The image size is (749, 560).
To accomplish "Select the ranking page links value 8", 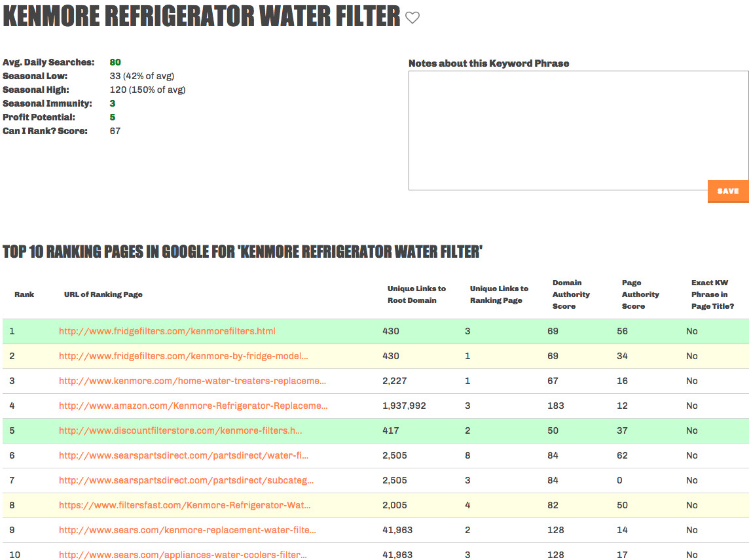I will point(467,455).
